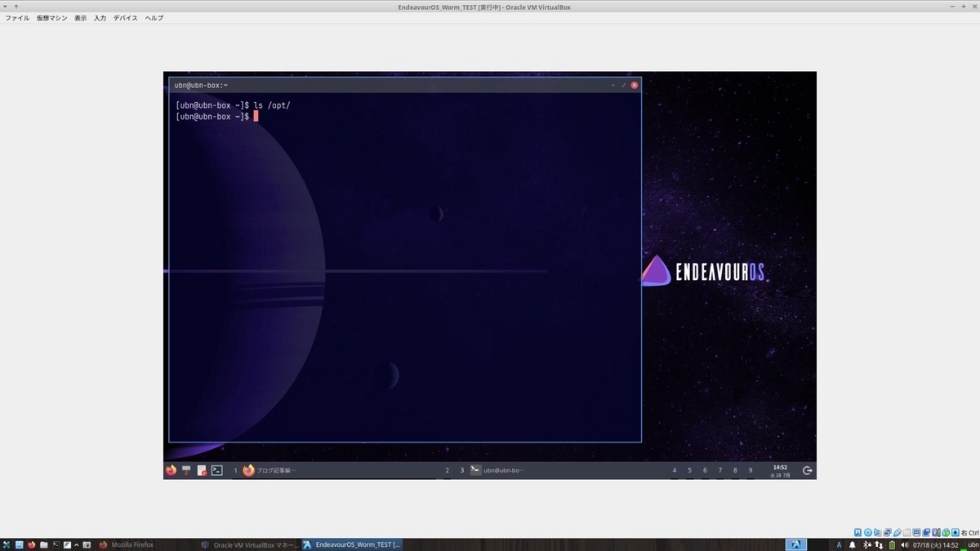The width and height of the screenshot is (980, 551).
Task: Switch to workspace 9 in the guest panel
Action: [751, 470]
